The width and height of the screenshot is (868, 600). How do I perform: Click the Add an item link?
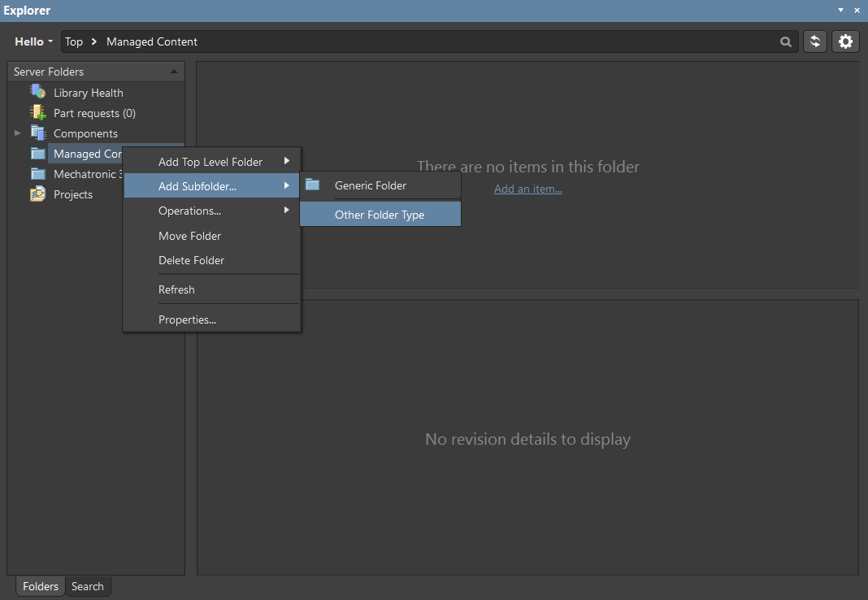[x=528, y=189]
